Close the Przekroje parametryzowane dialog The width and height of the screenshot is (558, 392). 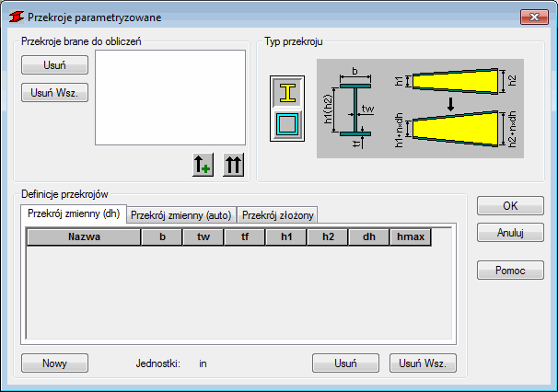tap(534, 17)
